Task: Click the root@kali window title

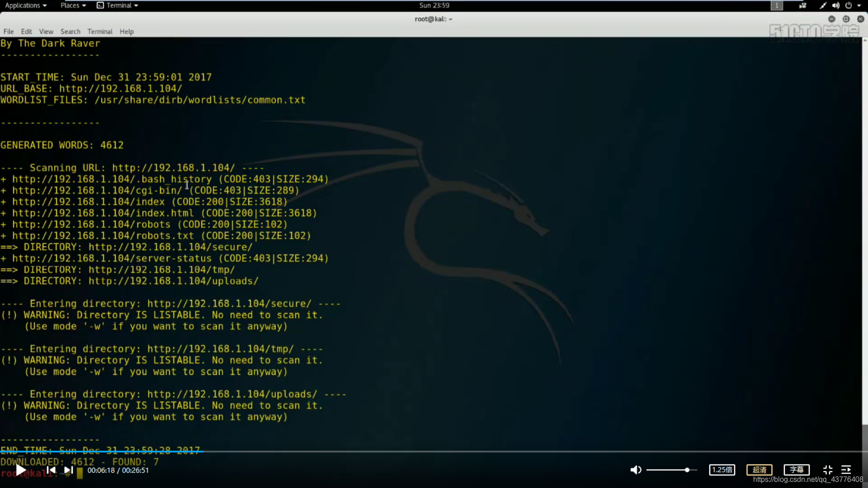Action: click(x=433, y=19)
